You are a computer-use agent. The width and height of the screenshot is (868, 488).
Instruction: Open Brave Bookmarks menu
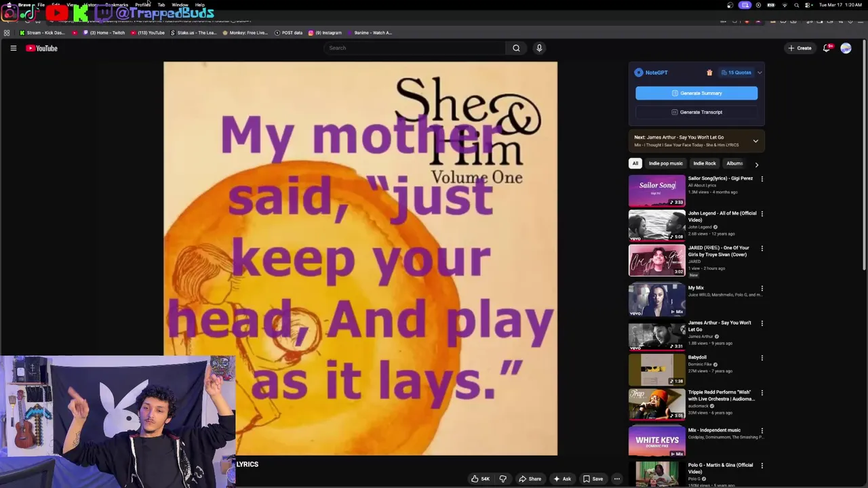[x=117, y=5]
